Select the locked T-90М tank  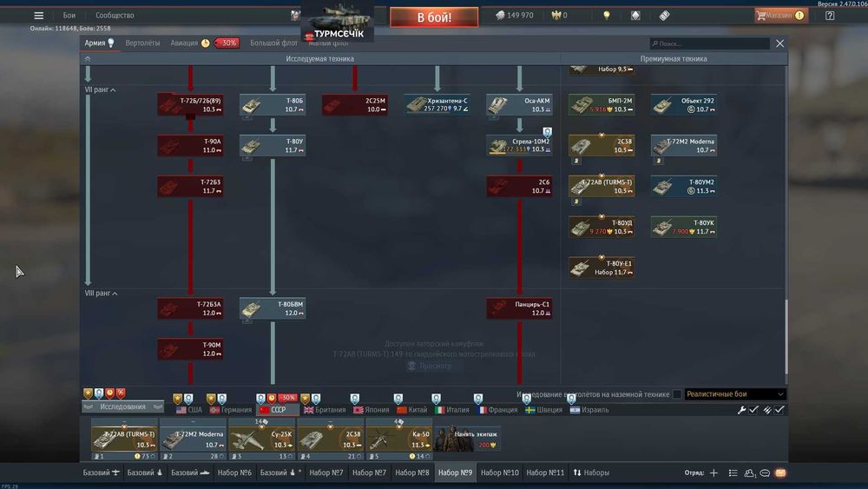click(190, 349)
